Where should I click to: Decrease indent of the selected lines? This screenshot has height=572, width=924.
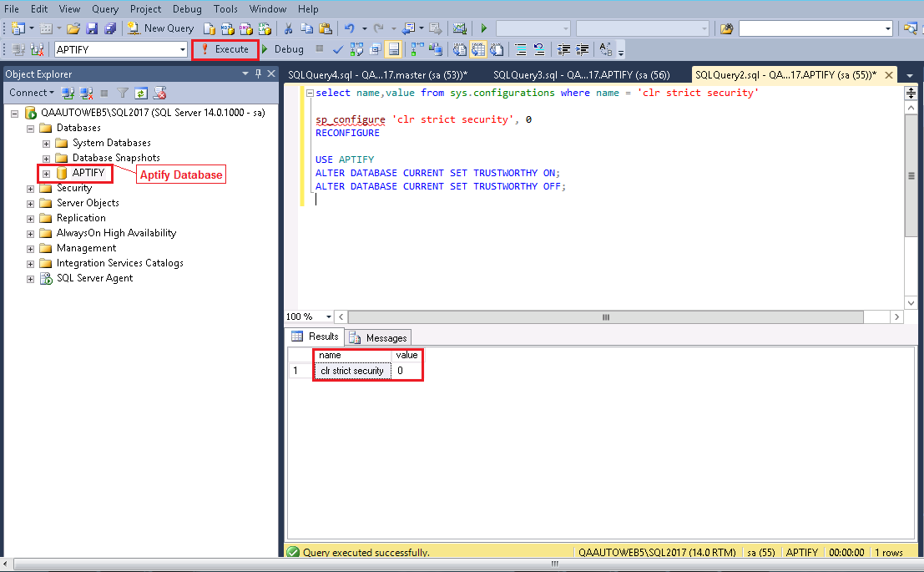click(563, 49)
